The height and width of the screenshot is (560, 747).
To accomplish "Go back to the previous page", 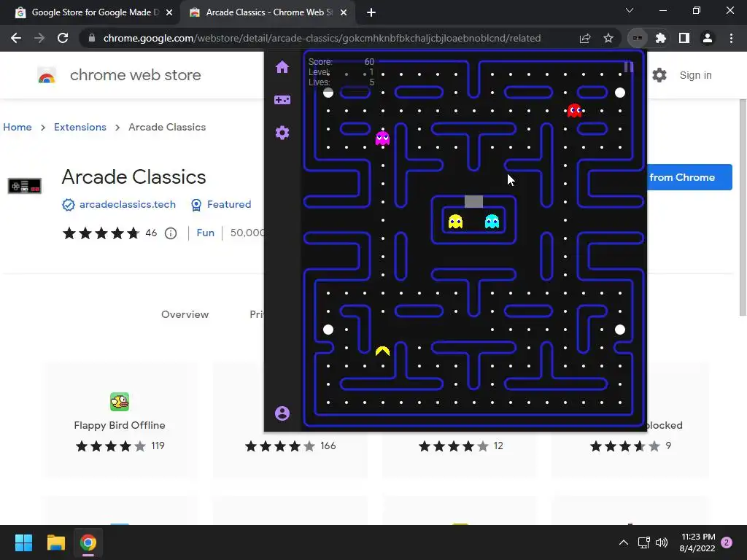I will (16, 38).
